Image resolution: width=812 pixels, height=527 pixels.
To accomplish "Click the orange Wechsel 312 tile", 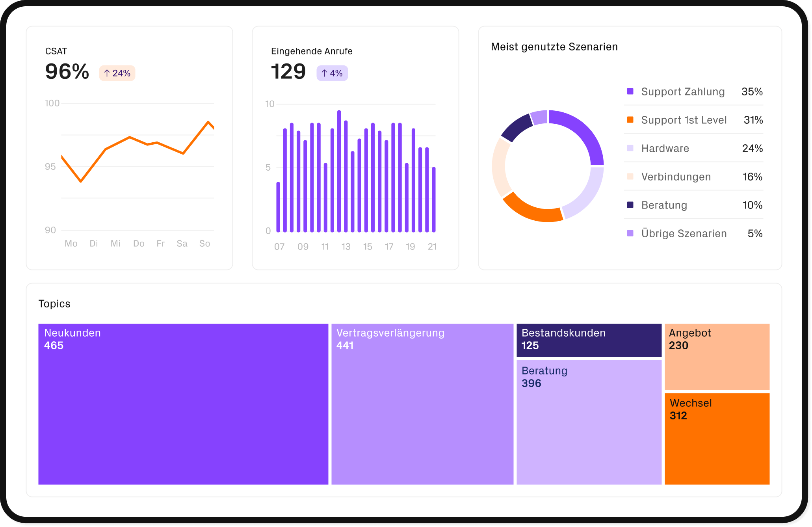I will point(717,439).
